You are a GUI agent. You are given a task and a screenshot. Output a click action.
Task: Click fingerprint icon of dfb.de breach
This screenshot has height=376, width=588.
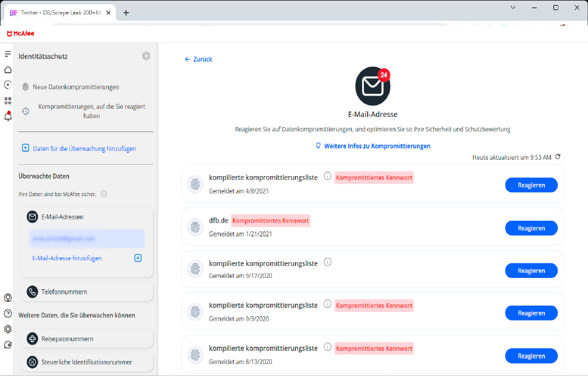[195, 227]
